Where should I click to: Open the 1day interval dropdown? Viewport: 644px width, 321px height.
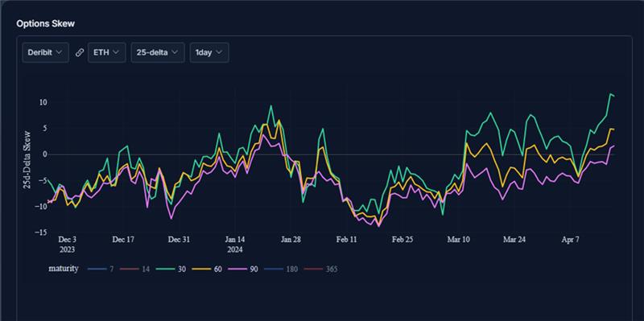(x=209, y=52)
